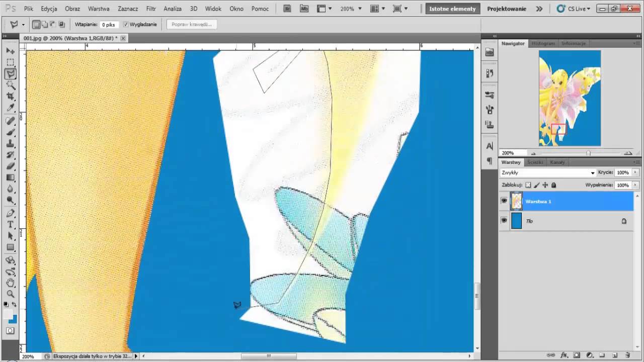This screenshot has height=362, width=644.
Task: Select the Pen tool
Action: [x=11, y=213]
